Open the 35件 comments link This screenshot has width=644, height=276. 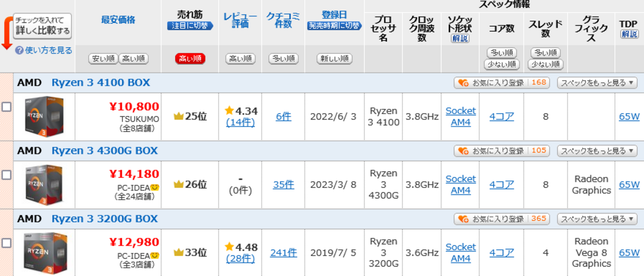(x=283, y=184)
